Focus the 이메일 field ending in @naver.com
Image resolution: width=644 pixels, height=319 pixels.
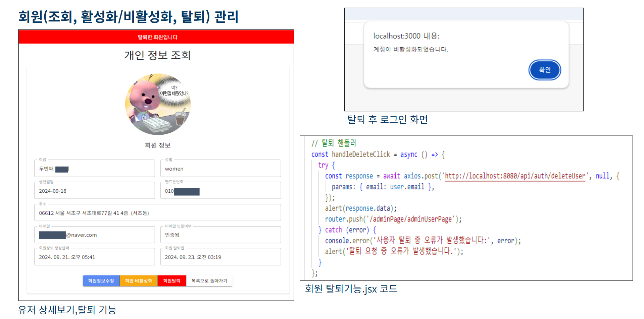click(x=94, y=235)
